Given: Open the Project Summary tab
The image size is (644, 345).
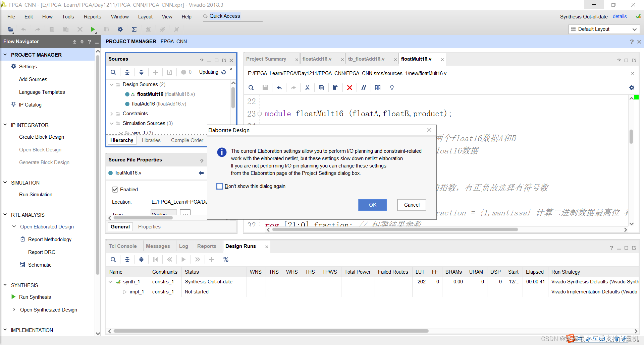Looking at the screenshot, I should [266, 59].
